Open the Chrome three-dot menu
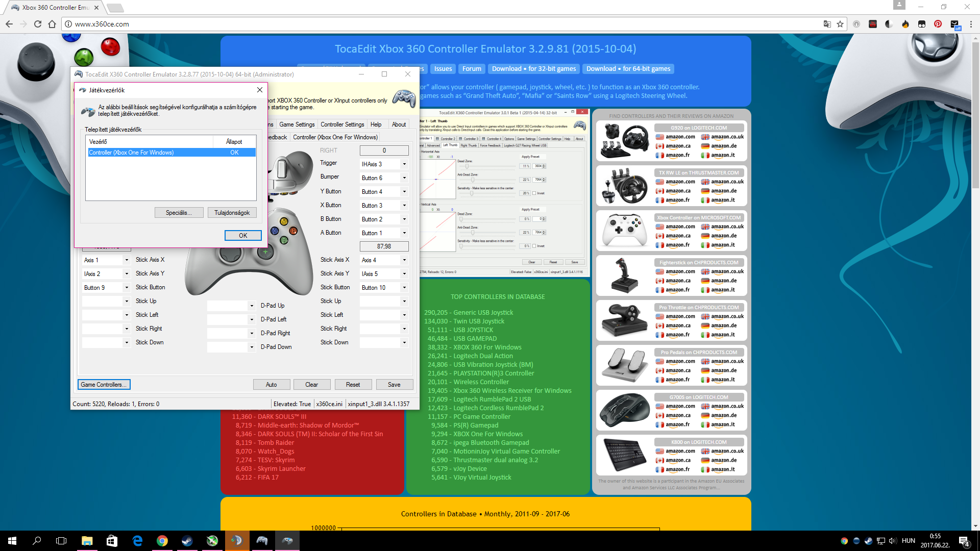This screenshot has width=980, height=551. [971, 24]
